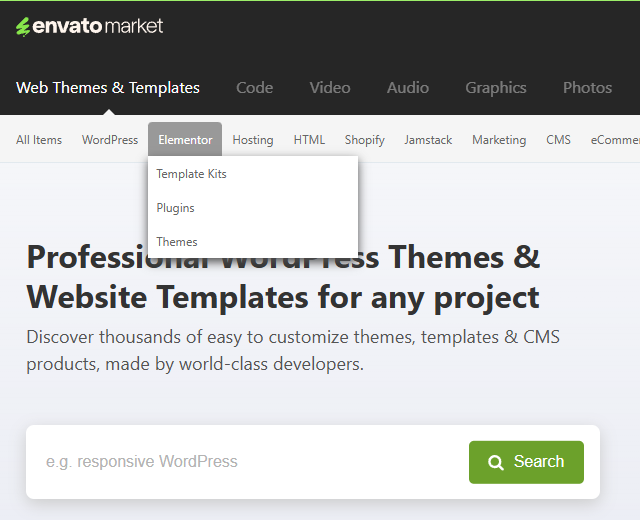
Task: Select All Items in subnavigation
Action: pyautogui.click(x=39, y=140)
